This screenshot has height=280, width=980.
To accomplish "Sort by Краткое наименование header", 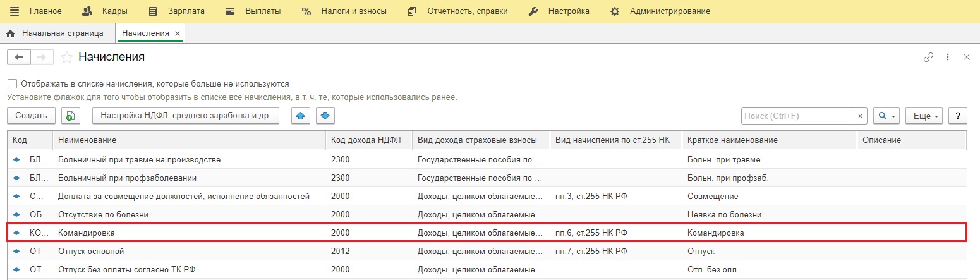I will pyautogui.click(x=770, y=140).
